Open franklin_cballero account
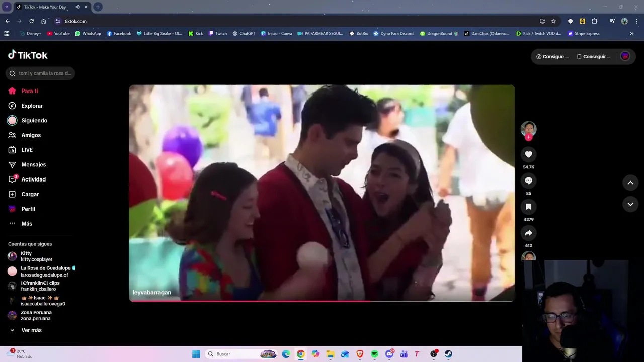 click(x=40, y=286)
